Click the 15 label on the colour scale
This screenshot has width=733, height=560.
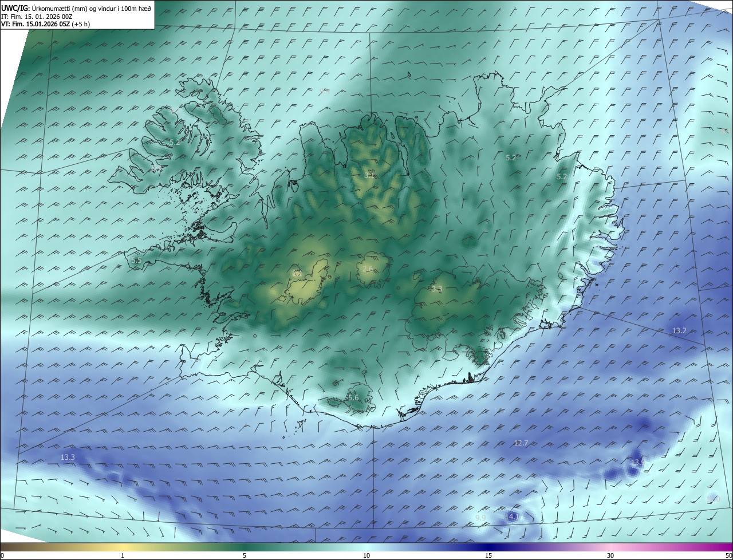(488, 555)
